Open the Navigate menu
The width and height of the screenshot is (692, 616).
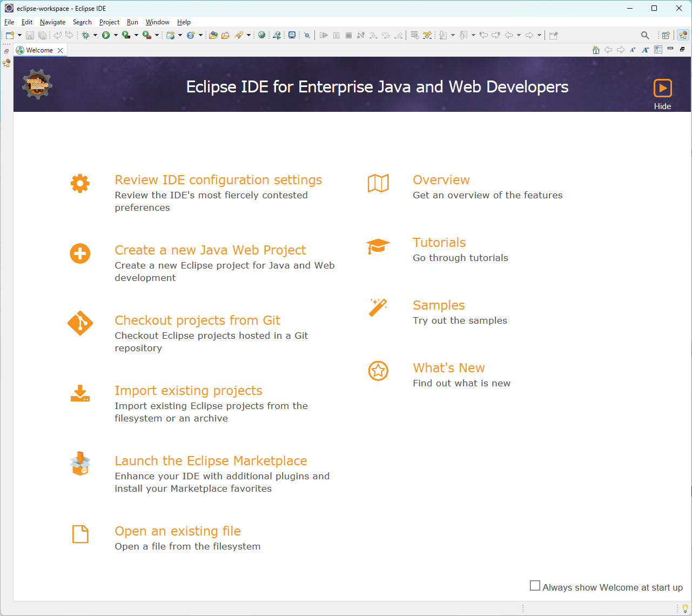pos(52,22)
